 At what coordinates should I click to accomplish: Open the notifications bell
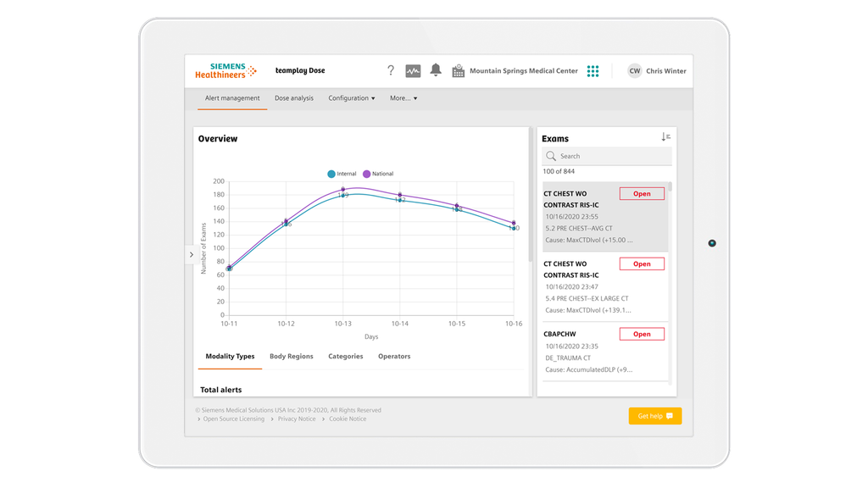435,70
